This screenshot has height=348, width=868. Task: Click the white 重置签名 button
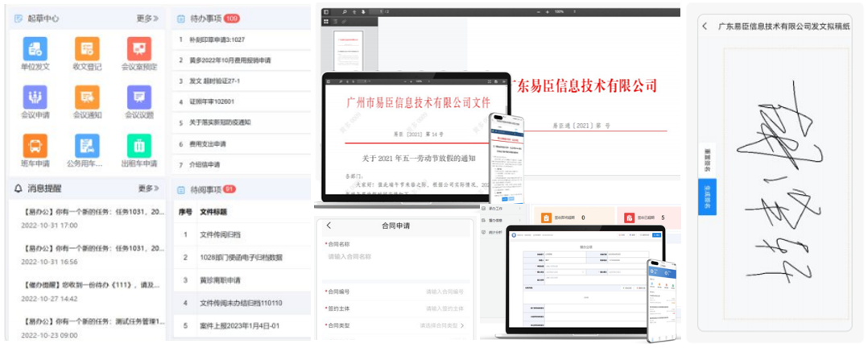pos(707,160)
